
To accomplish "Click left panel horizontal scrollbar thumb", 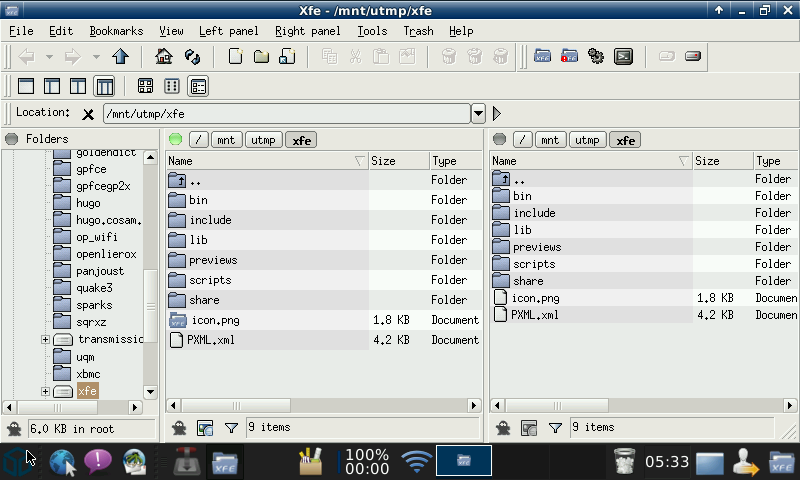I will (236, 406).
